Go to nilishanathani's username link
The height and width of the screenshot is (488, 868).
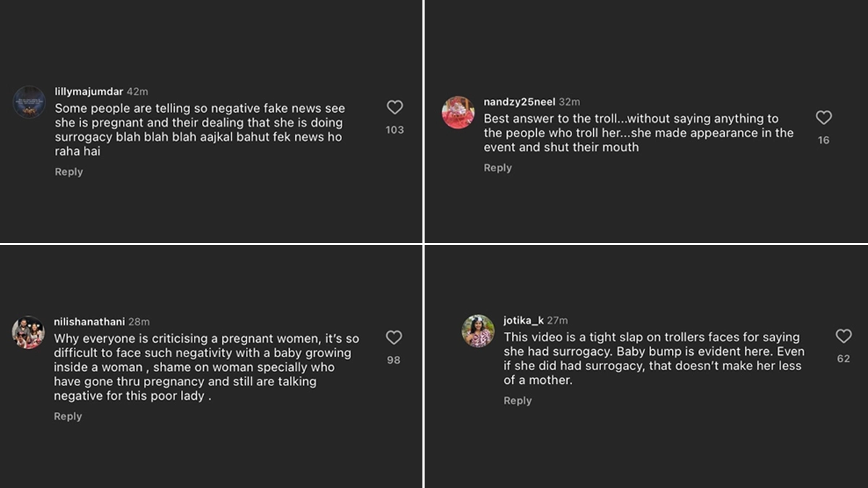pos(89,322)
